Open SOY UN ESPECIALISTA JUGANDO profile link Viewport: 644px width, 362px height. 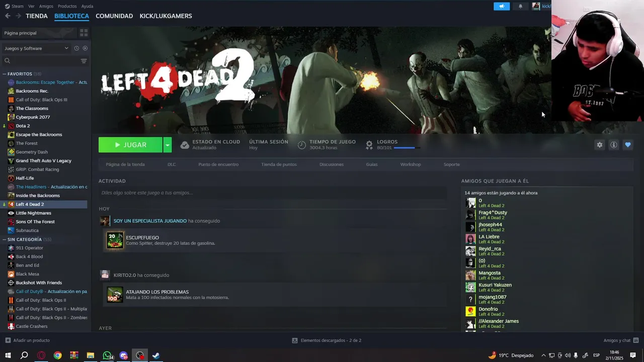coord(150,221)
